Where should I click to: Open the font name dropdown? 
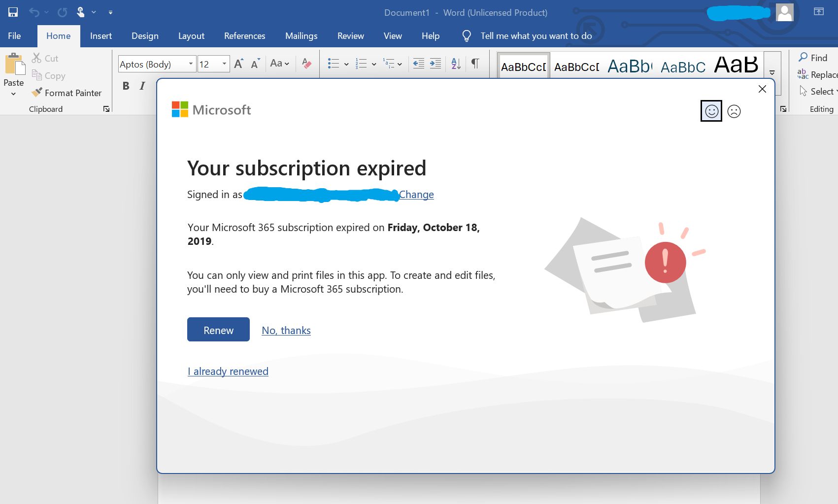pyautogui.click(x=191, y=64)
